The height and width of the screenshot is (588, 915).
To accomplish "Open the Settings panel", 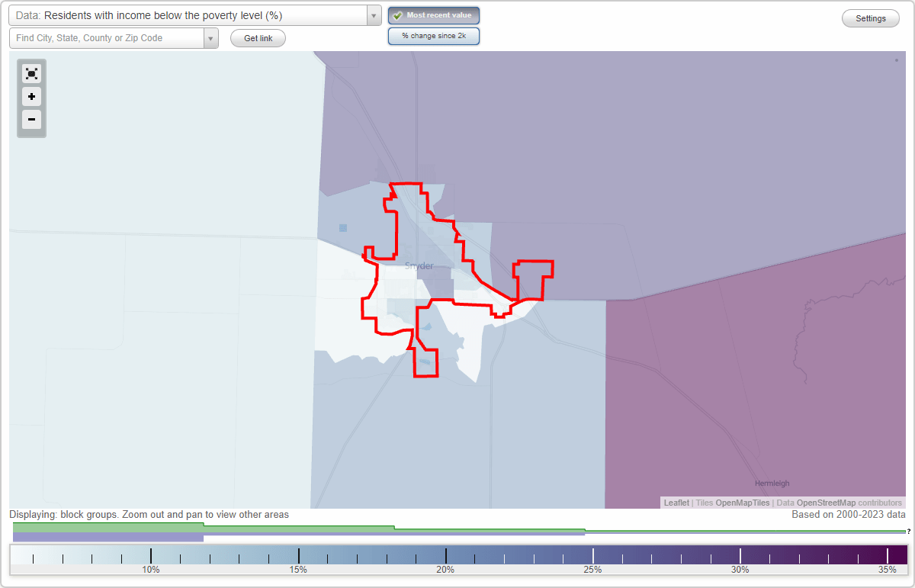I will [x=870, y=18].
